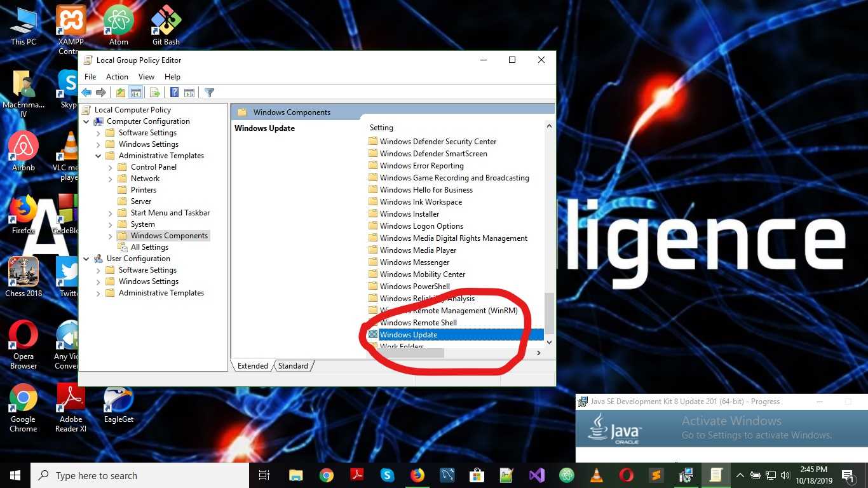Open the Git Bash desktop shortcut
The height and width of the screenshot is (488, 868).
[x=166, y=25]
